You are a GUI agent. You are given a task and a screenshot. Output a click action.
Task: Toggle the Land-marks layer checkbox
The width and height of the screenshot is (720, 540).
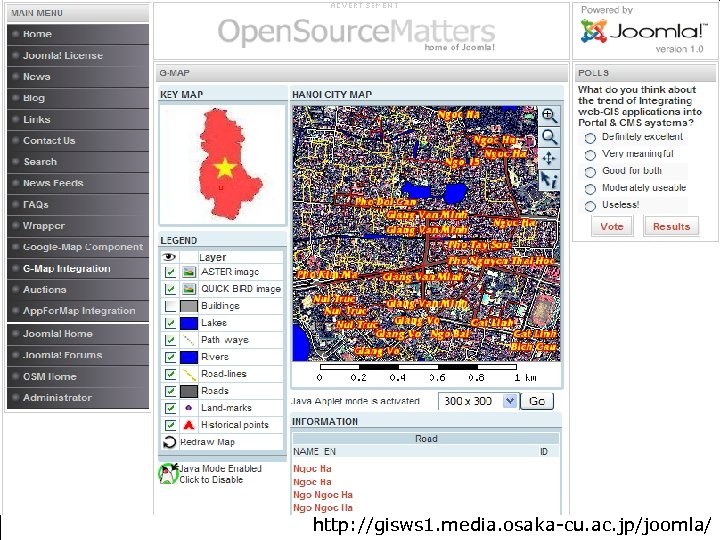pos(170,408)
